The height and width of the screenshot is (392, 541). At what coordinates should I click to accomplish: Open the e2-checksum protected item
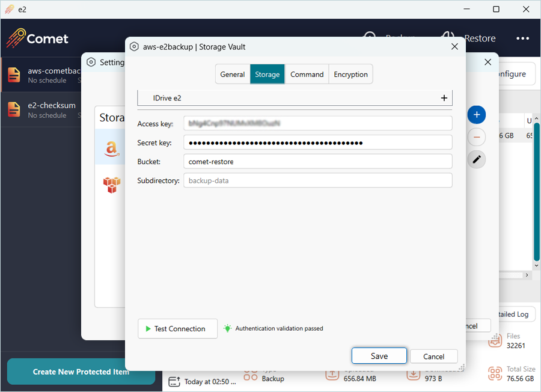point(41,110)
